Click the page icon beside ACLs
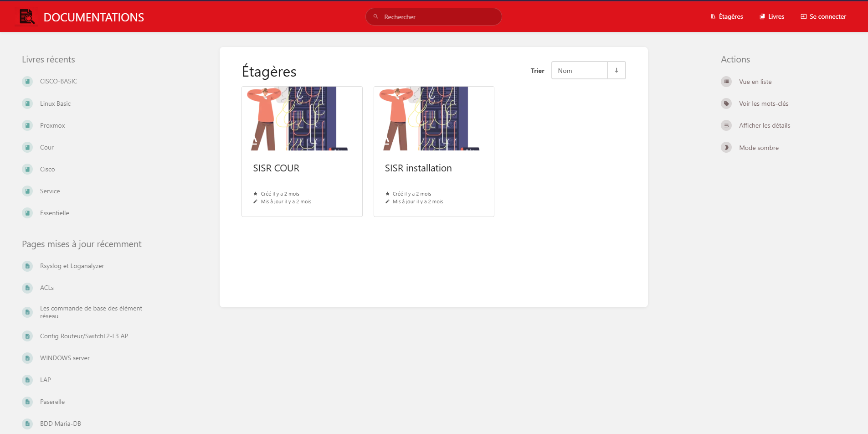This screenshot has height=434, width=868. click(x=27, y=288)
